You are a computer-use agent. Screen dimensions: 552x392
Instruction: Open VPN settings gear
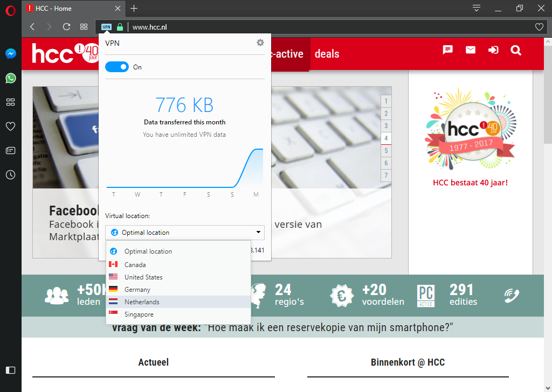tap(260, 43)
